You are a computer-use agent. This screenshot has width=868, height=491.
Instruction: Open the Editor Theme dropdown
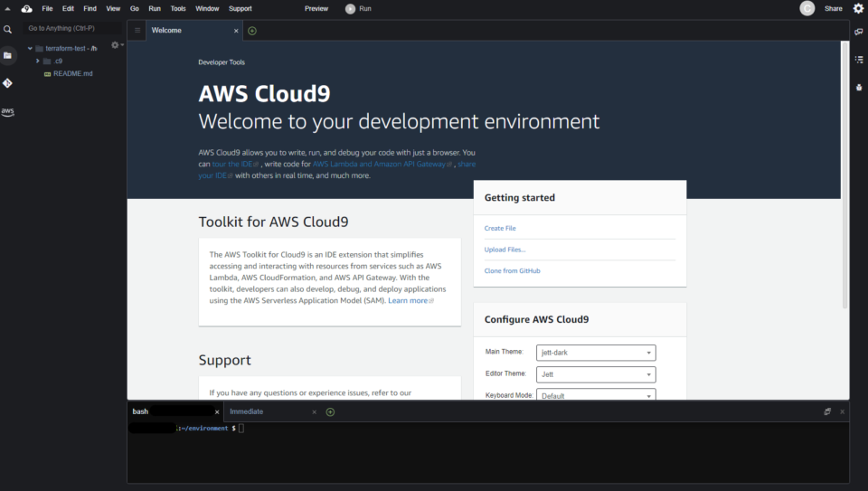[596, 374]
